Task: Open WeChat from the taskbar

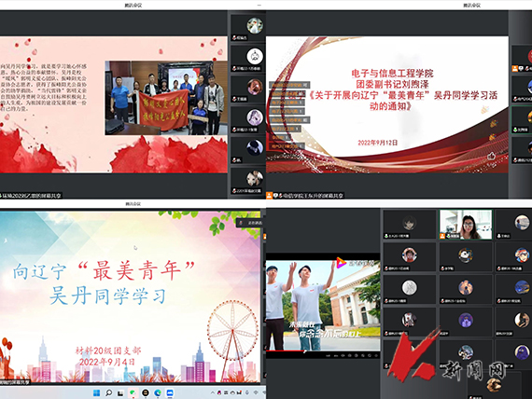Action: 133,392
